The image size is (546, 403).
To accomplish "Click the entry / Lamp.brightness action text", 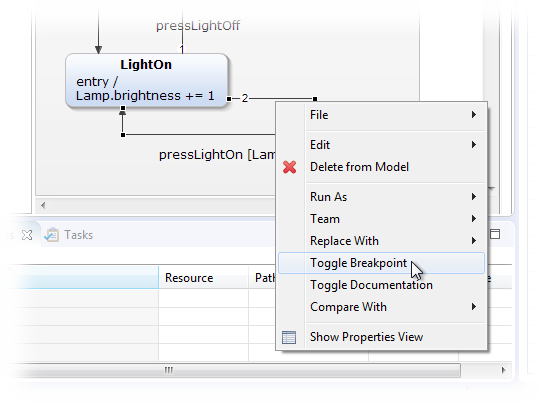I will click(145, 88).
